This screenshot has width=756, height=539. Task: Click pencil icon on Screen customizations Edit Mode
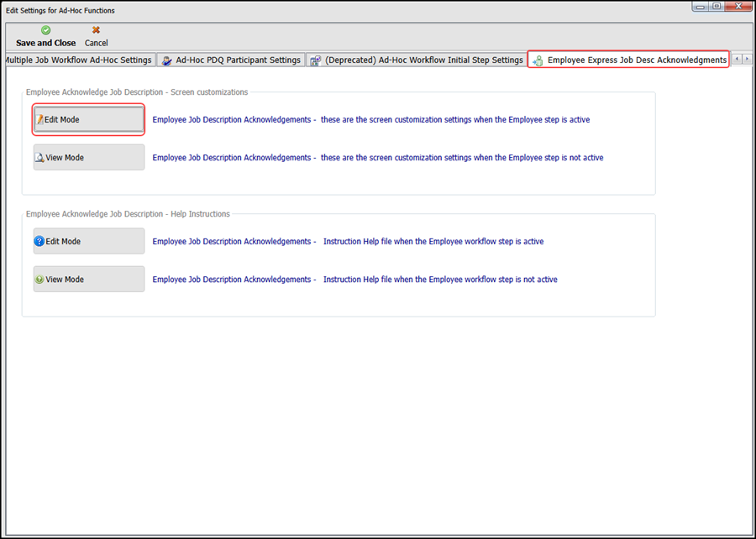point(39,120)
